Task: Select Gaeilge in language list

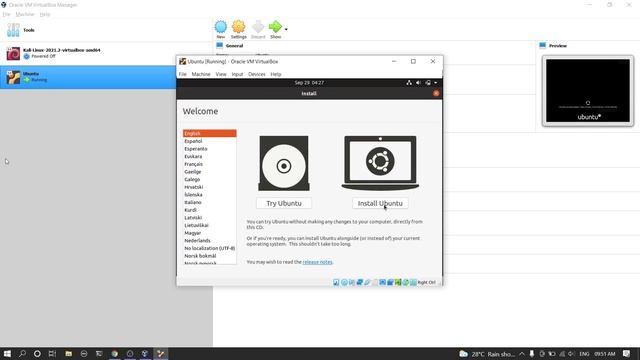Action: point(209,172)
